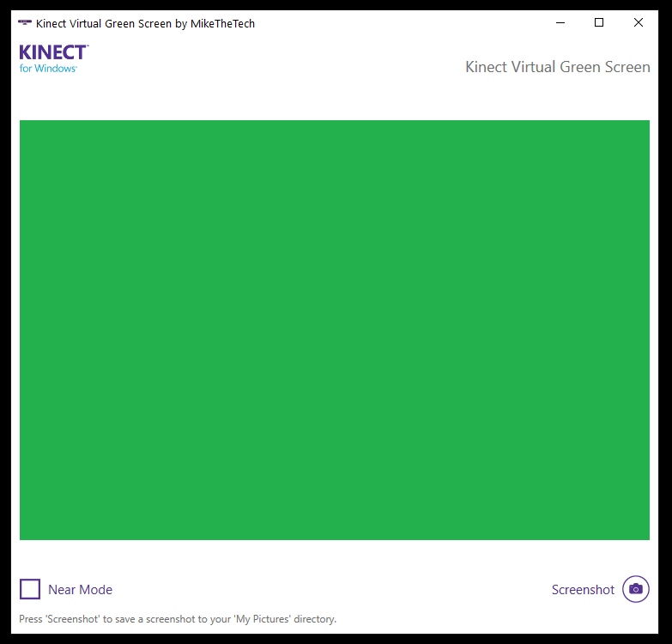This screenshot has height=644, width=672.
Task: Minimize the Kinect Virtual Green Screen window
Action: click(x=560, y=22)
